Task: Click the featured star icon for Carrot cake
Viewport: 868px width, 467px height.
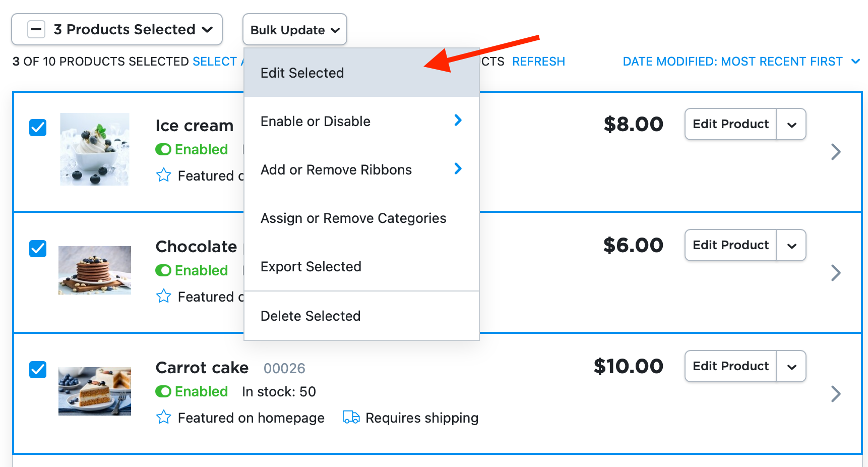Action: tap(163, 418)
